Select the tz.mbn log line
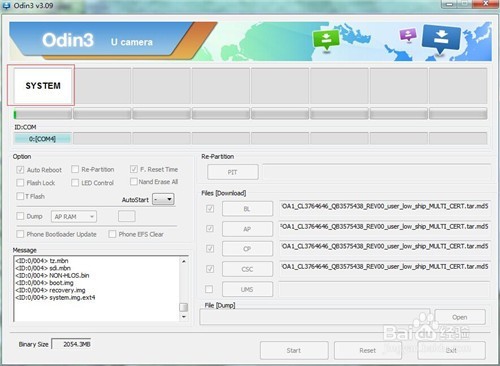The width and height of the screenshot is (500, 366). click(x=42, y=261)
